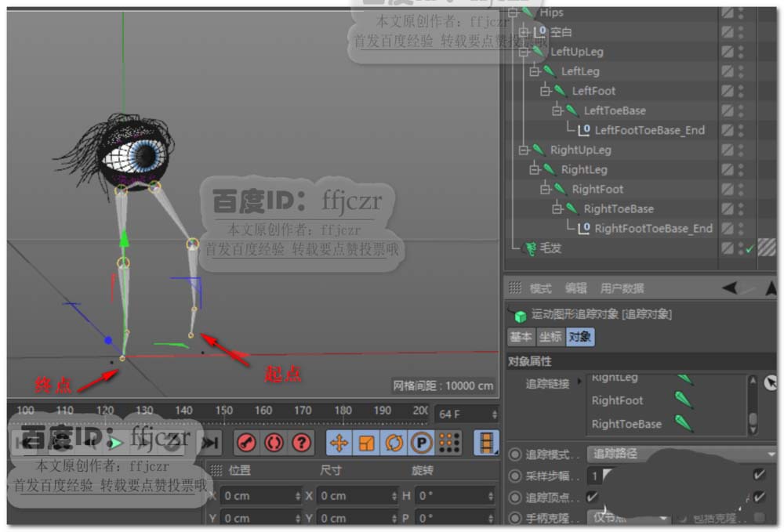Collapse the RightFoot tree node

click(x=546, y=190)
